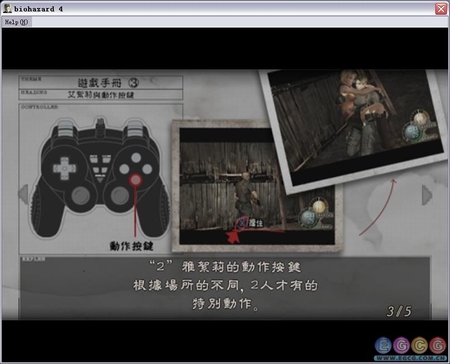
Task: Open the Help menu
Action: point(16,22)
